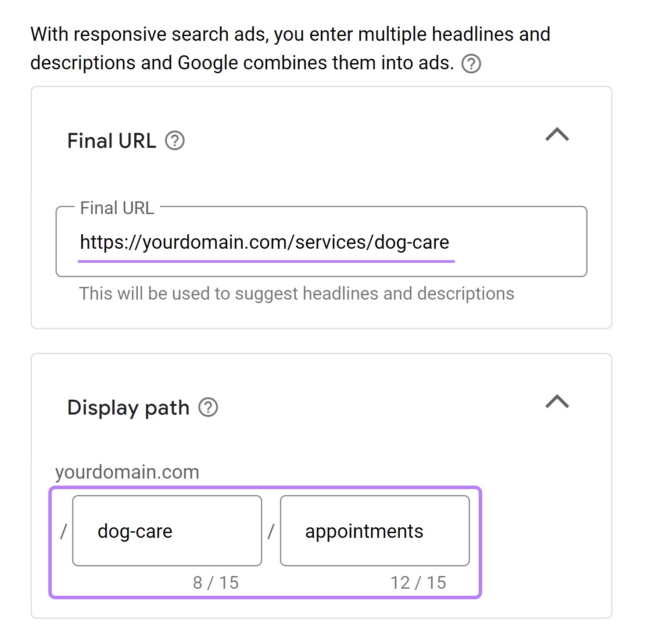Screen dimensions: 645x644
Task: Click the URL https://yourdomain.com/services/dog-care
Action: (264, 241)
